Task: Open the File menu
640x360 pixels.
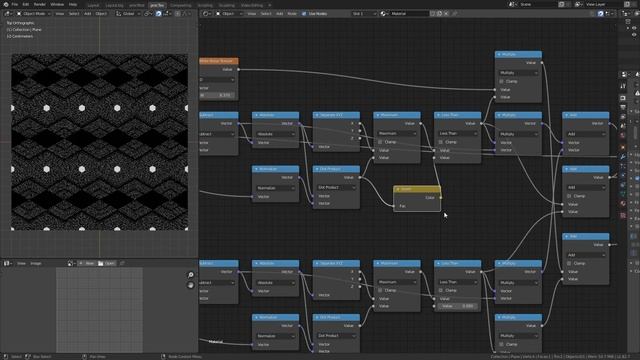Action: pos(15,4)
